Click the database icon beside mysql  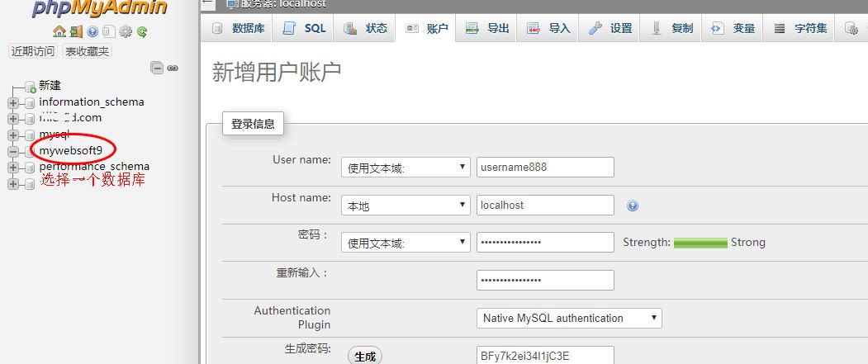30,135
